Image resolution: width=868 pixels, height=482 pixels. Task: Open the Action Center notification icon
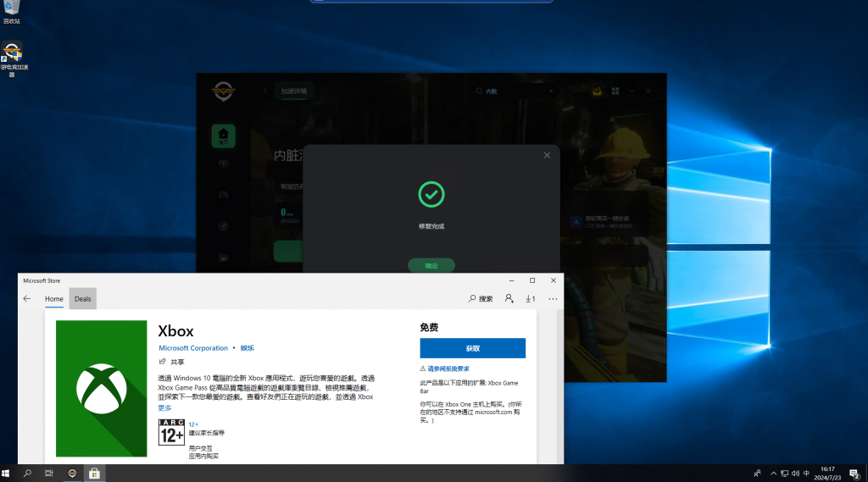coord(854,474)
